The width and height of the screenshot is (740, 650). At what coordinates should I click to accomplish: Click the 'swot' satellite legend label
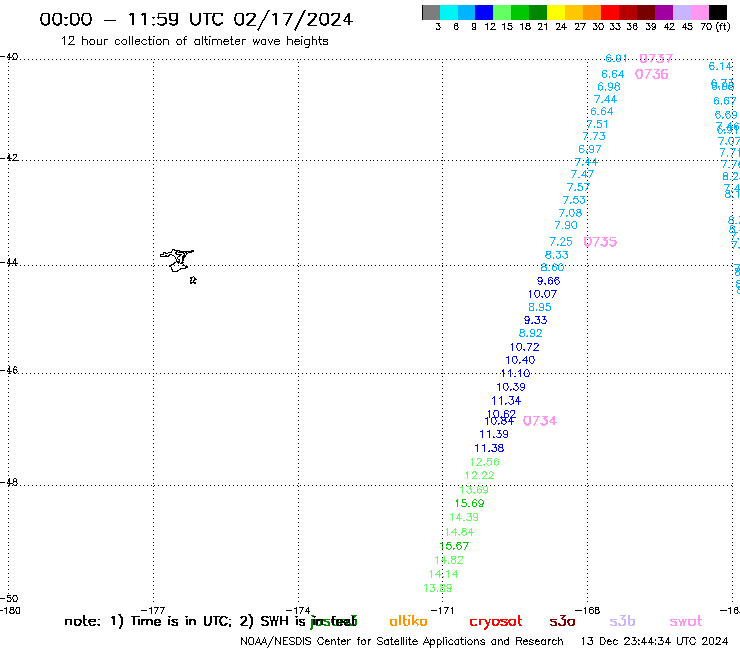tap(686, 621)
